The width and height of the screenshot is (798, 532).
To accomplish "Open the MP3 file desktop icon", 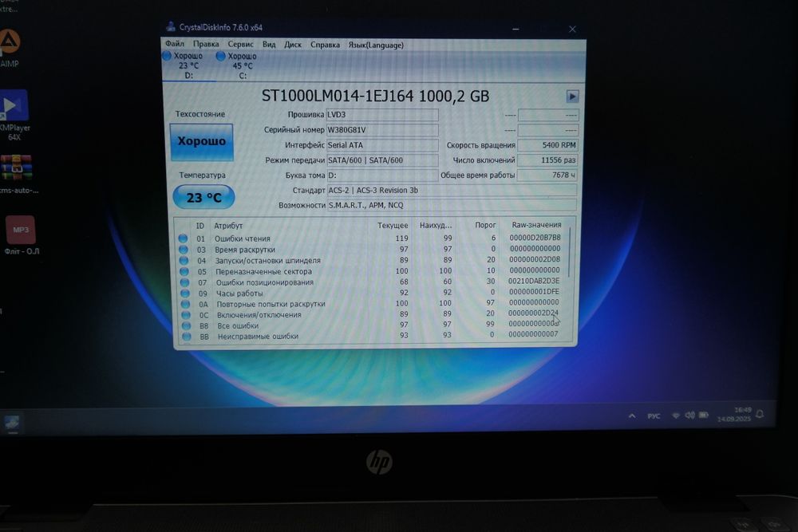I will [x=21, y=235].
